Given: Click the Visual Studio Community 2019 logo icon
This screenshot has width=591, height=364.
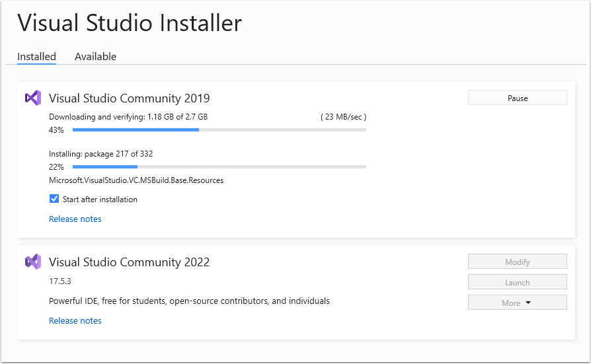Looking at the screenshot, I should tap(33, 98).
